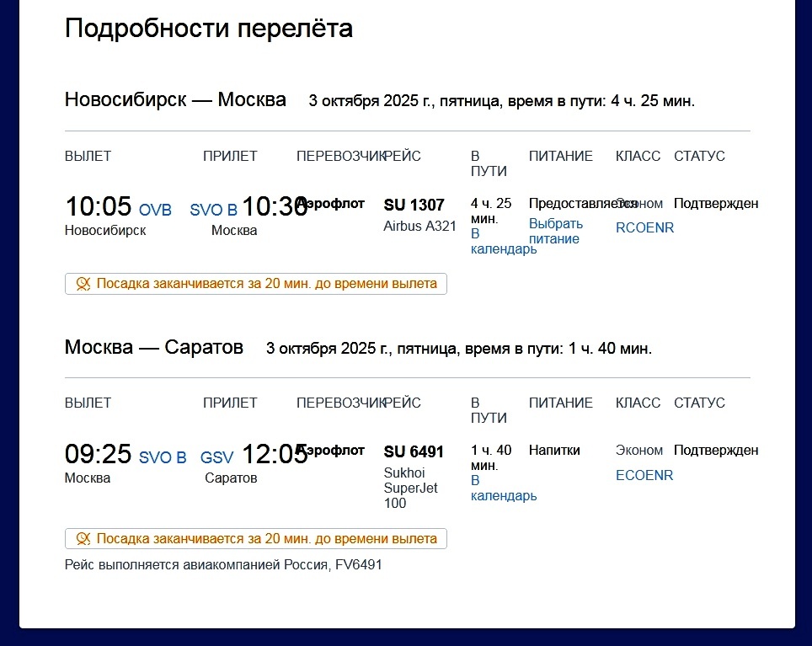The width and height of the screenshot is (812, 646).
Task: Open 'Выбрать питание' meal selection link
Action: click(x=556, y=232)
